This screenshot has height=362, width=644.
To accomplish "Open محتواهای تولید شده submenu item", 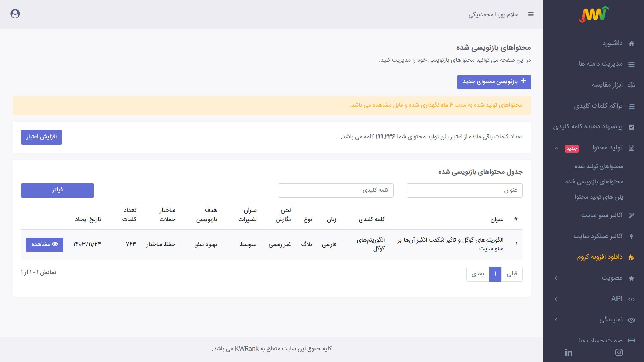I will (x=599, y=166).
